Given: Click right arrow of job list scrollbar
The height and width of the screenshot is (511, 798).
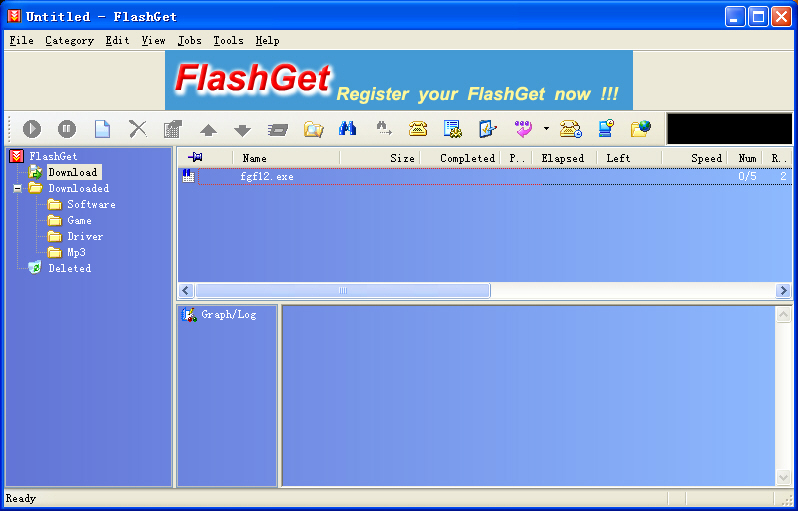Looking at the screenshot, I should pos(784,291).
